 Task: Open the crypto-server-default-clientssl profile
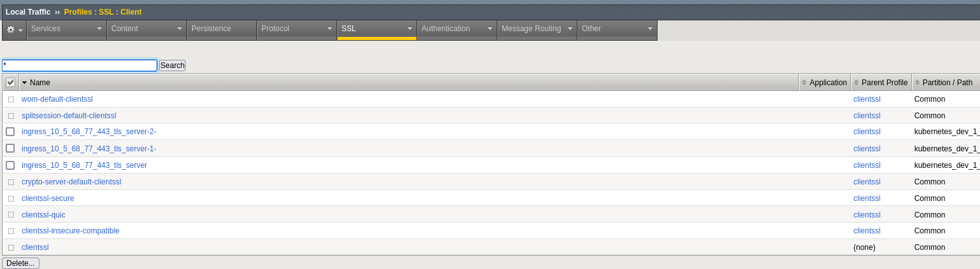pyautogui.click(x=71, y=182)
